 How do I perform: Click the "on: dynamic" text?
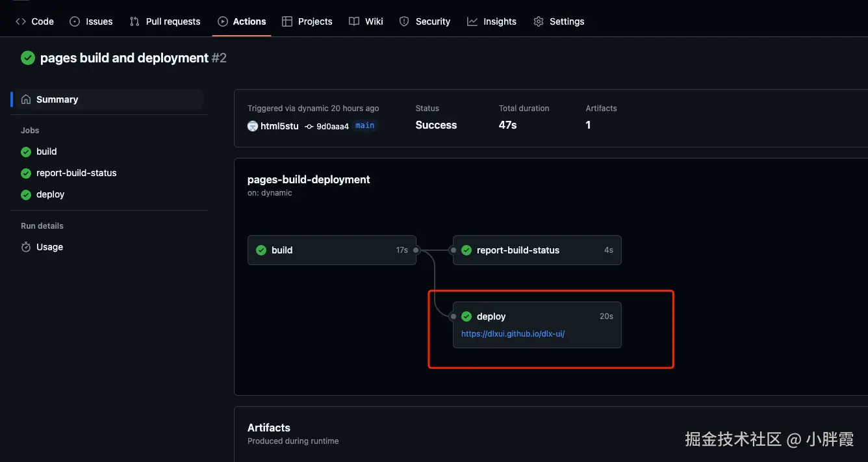coord(270,193)
